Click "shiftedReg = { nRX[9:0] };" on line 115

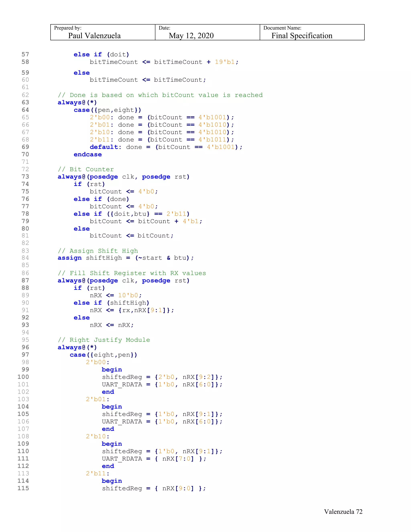(154, 488)
